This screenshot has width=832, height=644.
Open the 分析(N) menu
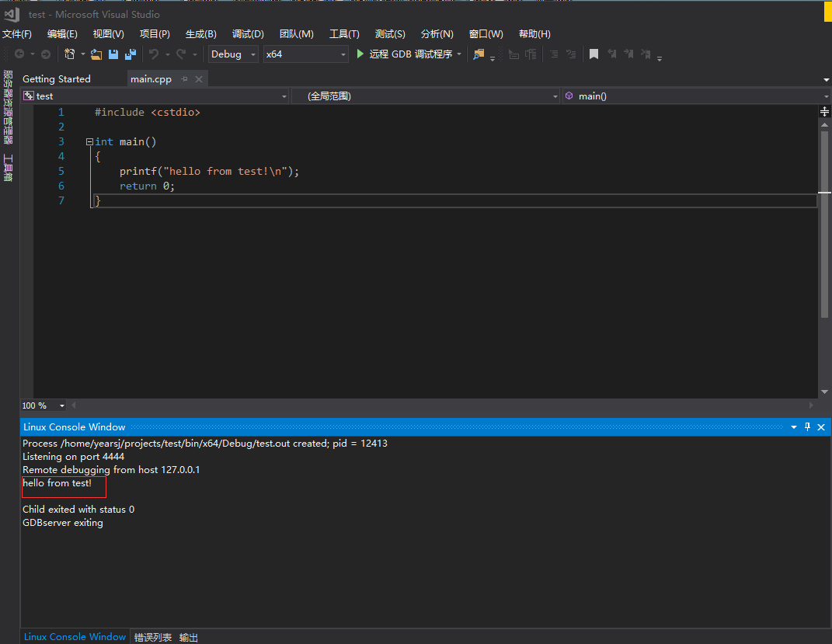pyautogui.click(x=437, y=34)
